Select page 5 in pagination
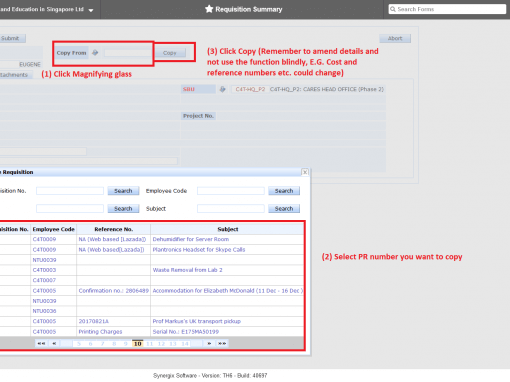Screen dimensions: 510x382 coord(79,344)
